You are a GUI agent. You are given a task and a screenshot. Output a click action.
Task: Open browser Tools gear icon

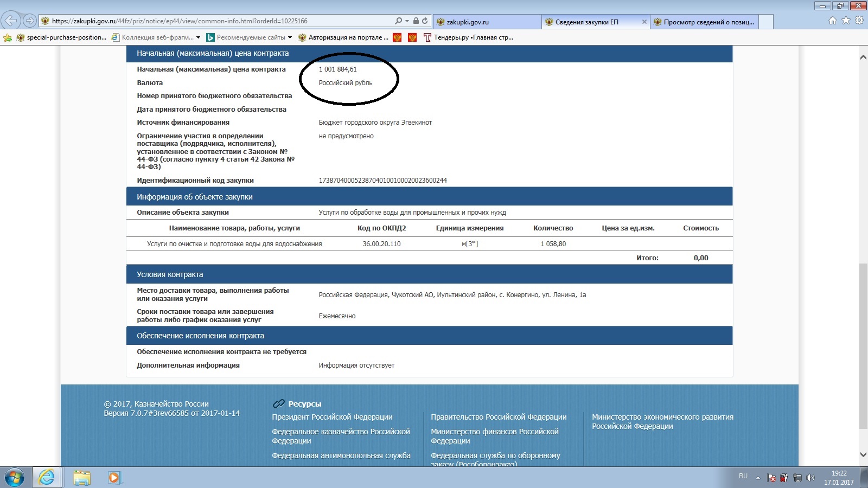click(x=859, y=21)
